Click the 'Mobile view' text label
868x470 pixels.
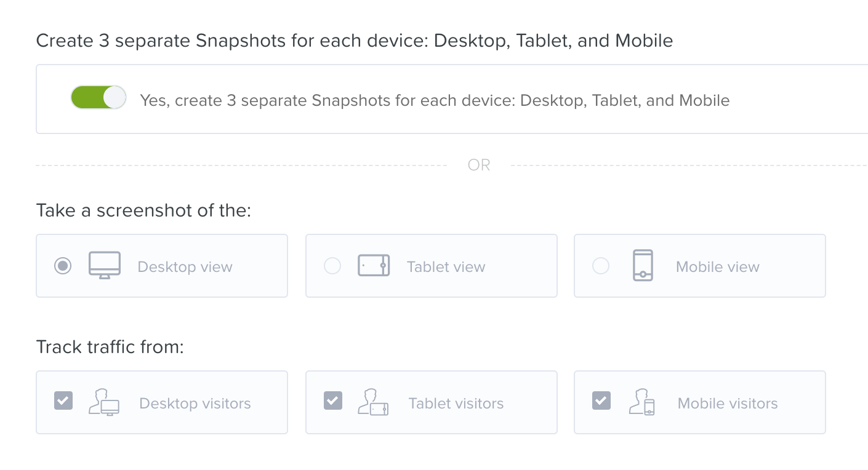coord(717,267)
